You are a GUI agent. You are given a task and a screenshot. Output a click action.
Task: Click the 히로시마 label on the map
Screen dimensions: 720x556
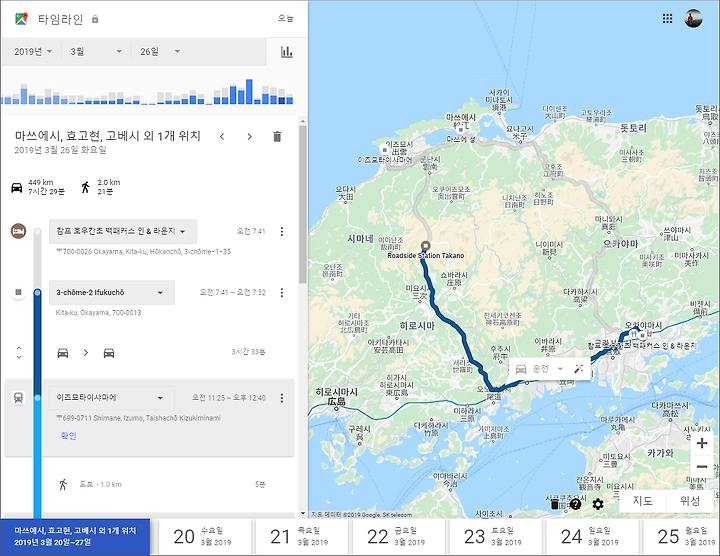pyautogui.click(x=416, y=326)
